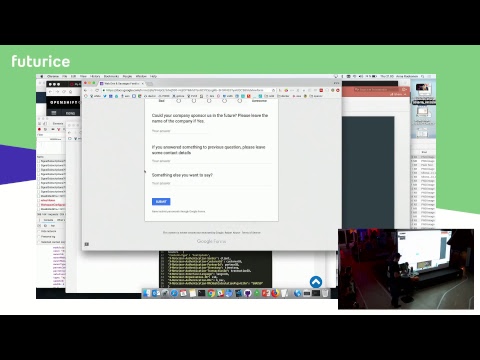The width and height of the screenshot is (480, 360).
Task: Open the Bookmarks menu in menu bar
Action: click(x=111, y=76)
